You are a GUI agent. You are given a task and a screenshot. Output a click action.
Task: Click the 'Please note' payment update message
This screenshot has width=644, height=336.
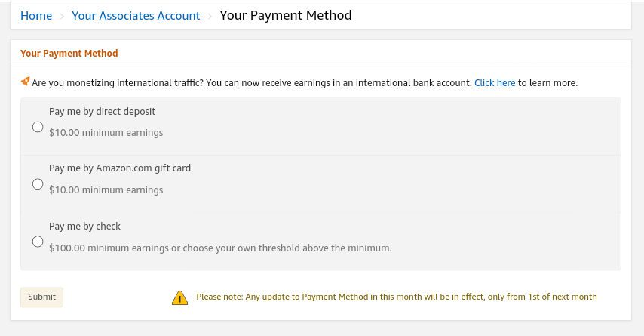[x=396, y=297]
